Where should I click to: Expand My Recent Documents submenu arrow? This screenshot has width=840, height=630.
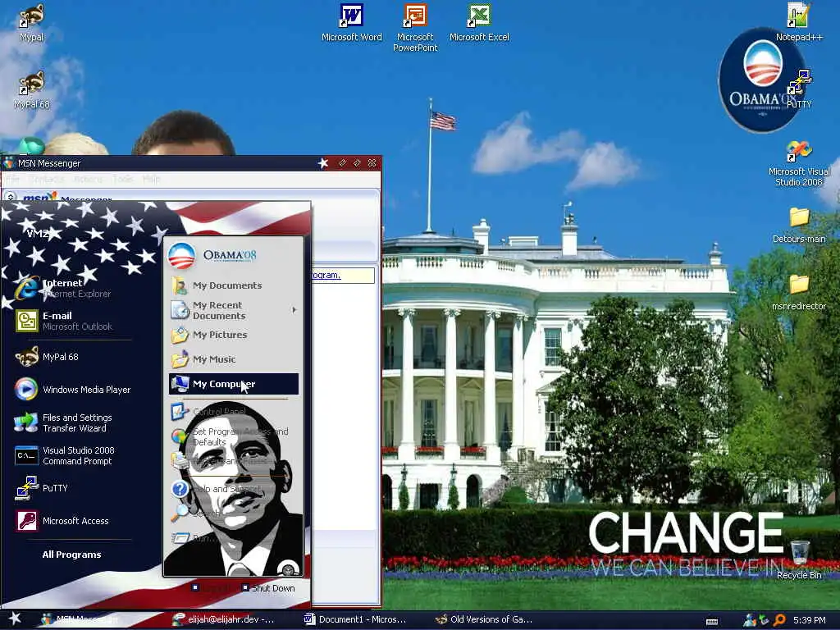294,310
